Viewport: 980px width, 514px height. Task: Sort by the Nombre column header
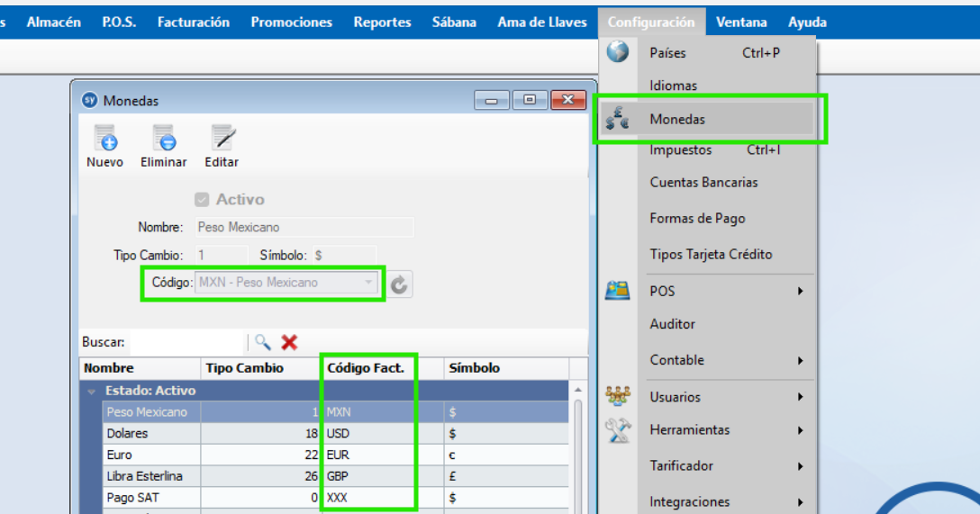tap(140, 368)
